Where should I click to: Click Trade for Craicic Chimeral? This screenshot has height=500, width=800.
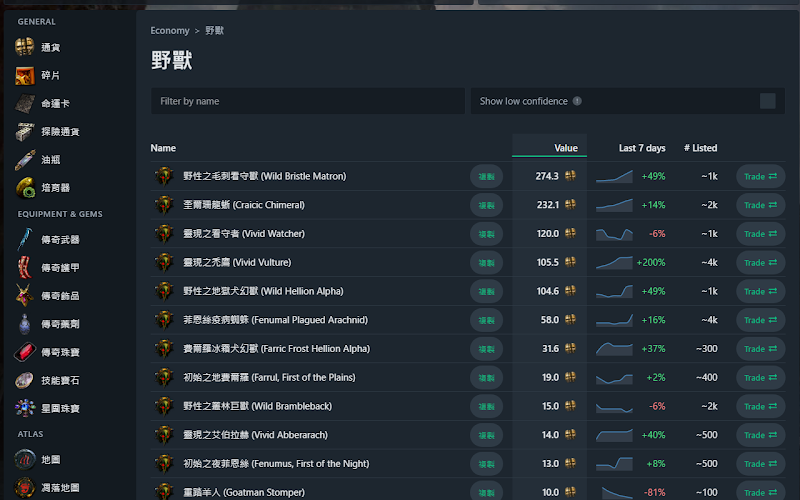pos(760,205)
